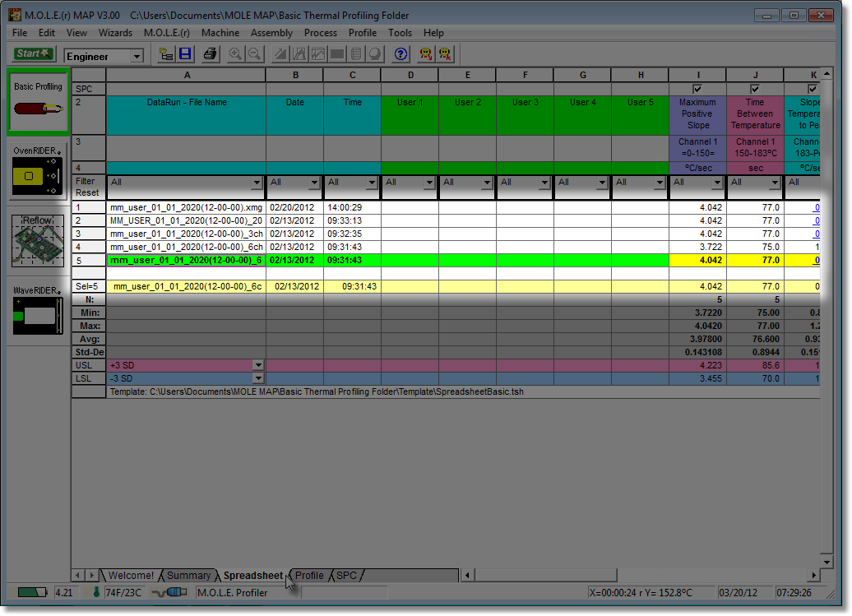852x616 pixels.
Task: Toggle SPC checkbox for column I
Action: click(x=697, y=89)
